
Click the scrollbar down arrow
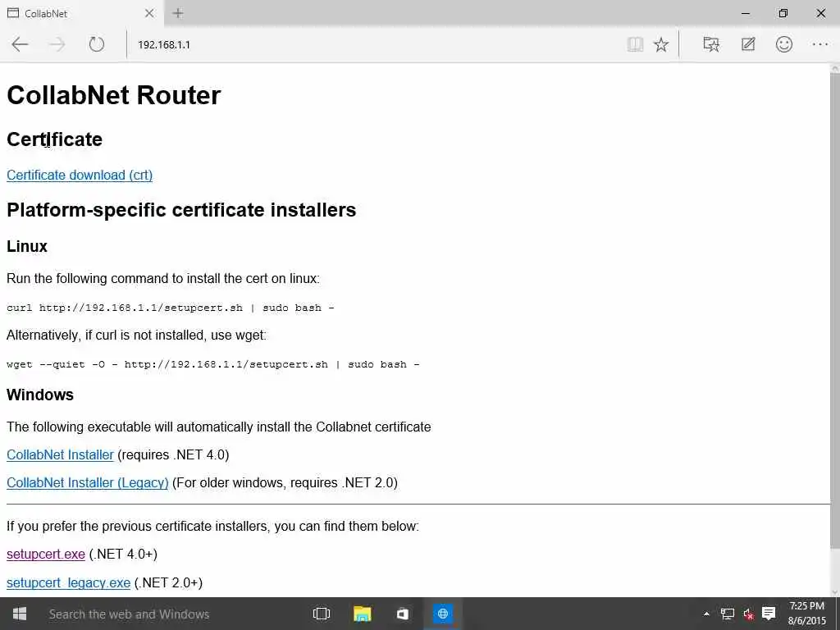click(834, 592)
